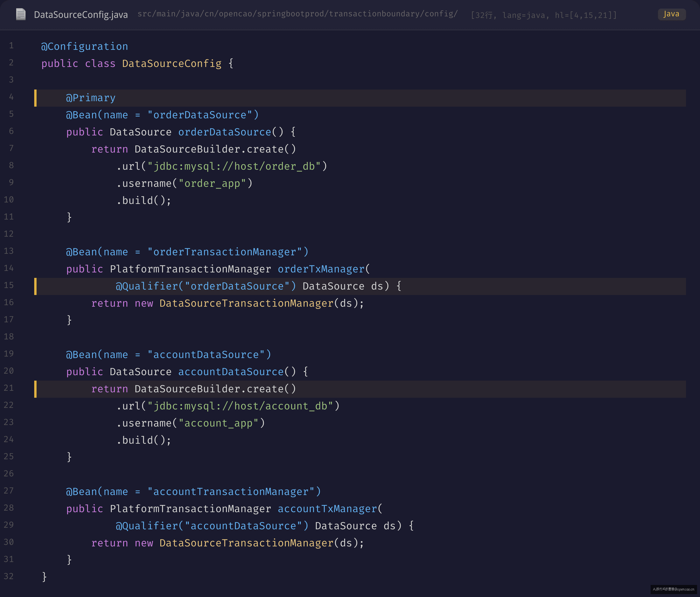Click DataSourceTransactionManager on line 30

(x=246, y=543)
